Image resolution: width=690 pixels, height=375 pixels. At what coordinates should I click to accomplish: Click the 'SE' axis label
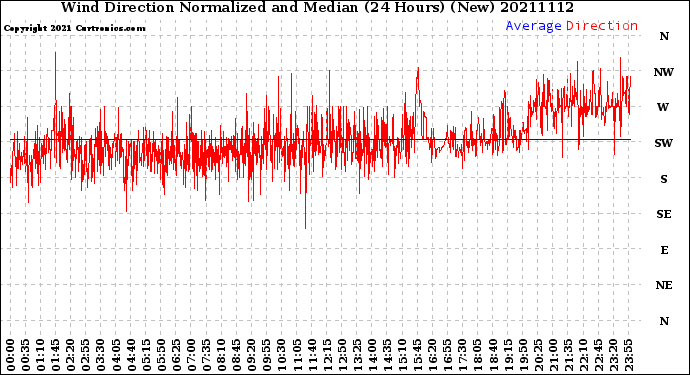664,214
